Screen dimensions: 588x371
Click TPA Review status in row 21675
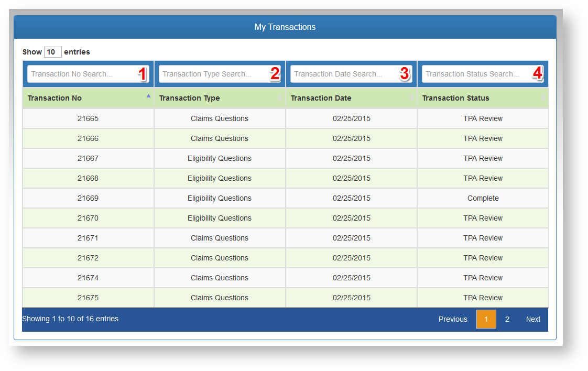[483, 298]
